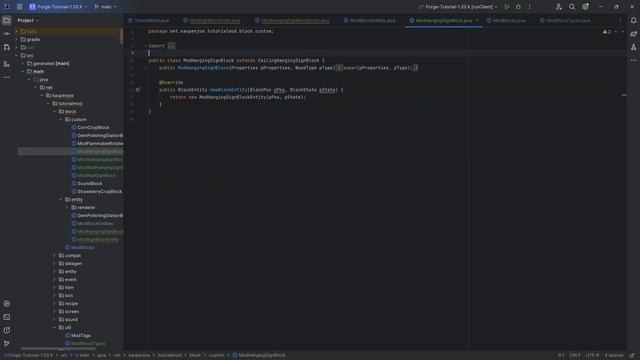Select StrawberryCropBlock in project tree
This screenshot has height=360, width=640.
click(100, 192)
